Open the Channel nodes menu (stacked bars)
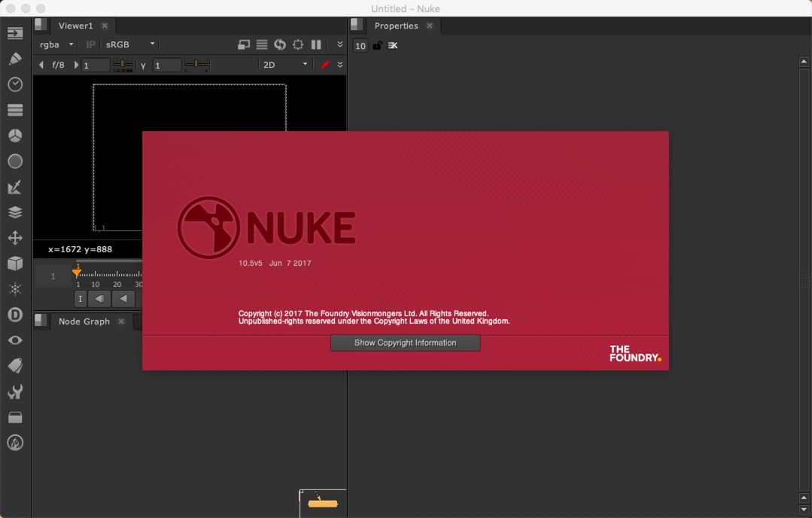 [15, 110]
